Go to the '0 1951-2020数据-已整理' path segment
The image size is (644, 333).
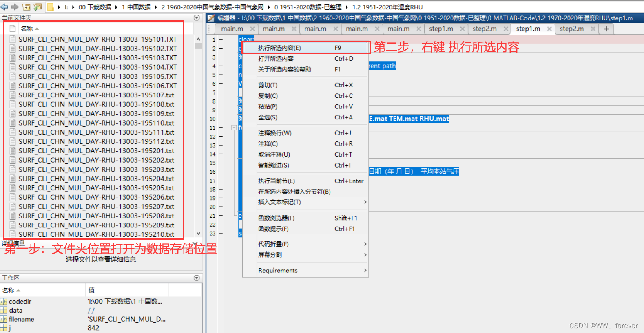(x=308, y=7)
